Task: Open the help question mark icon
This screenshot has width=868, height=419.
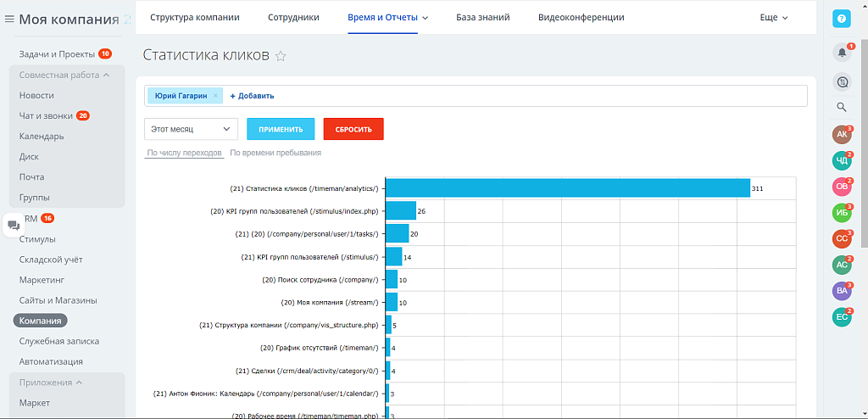Action: click(841, 19)
